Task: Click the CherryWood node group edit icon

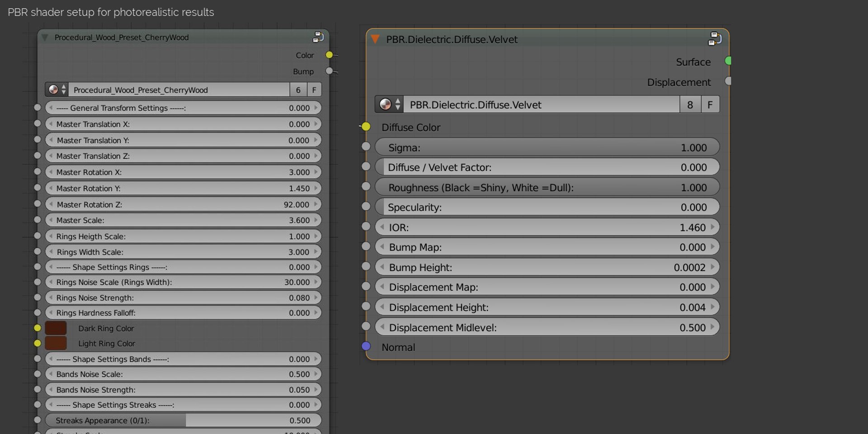Action: 318,37
